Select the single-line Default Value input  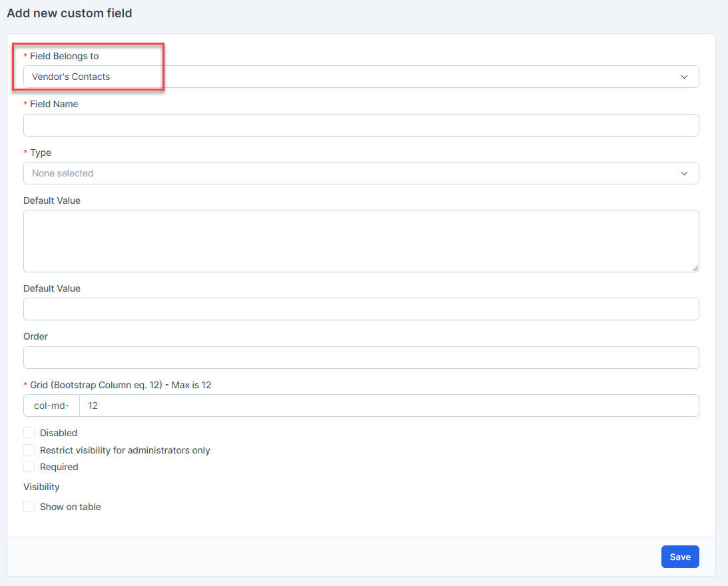[x=360, y=309]
